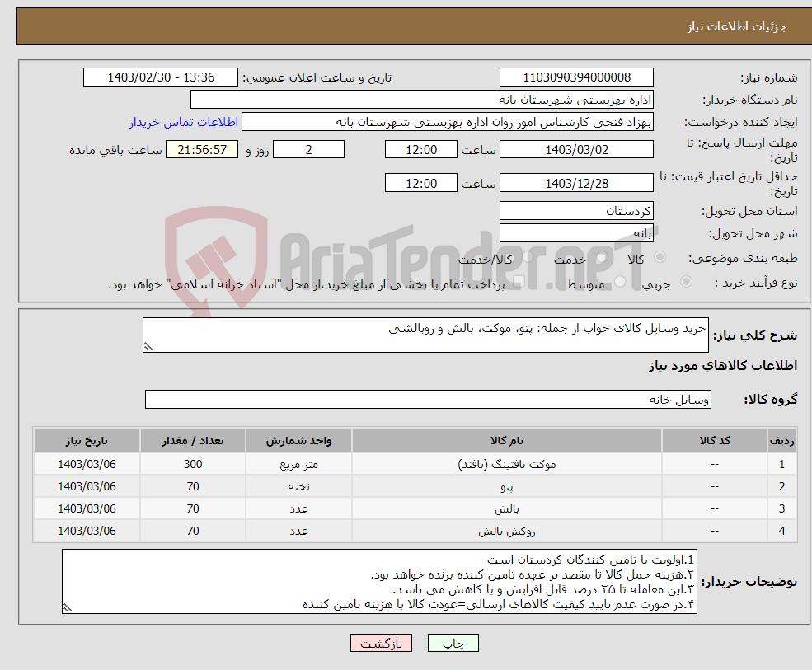The image size is (812, 670).
Task: Click the response deadline time field 12:00
Action: (421, 150)
